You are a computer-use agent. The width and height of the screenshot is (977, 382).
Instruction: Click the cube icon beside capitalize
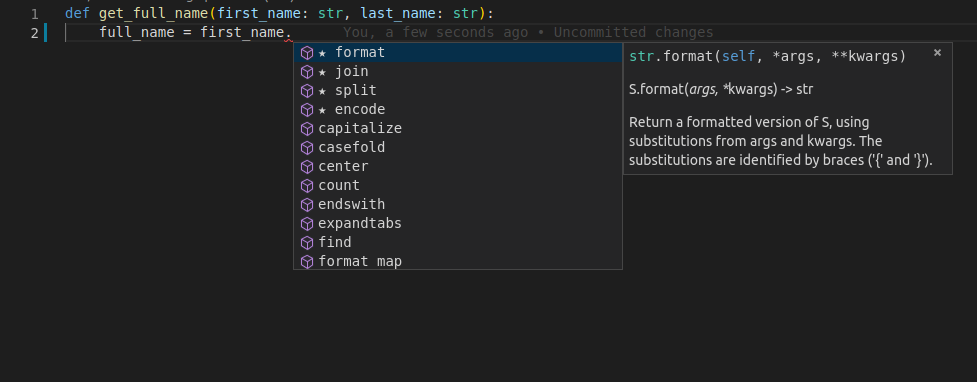coord(307,129)
